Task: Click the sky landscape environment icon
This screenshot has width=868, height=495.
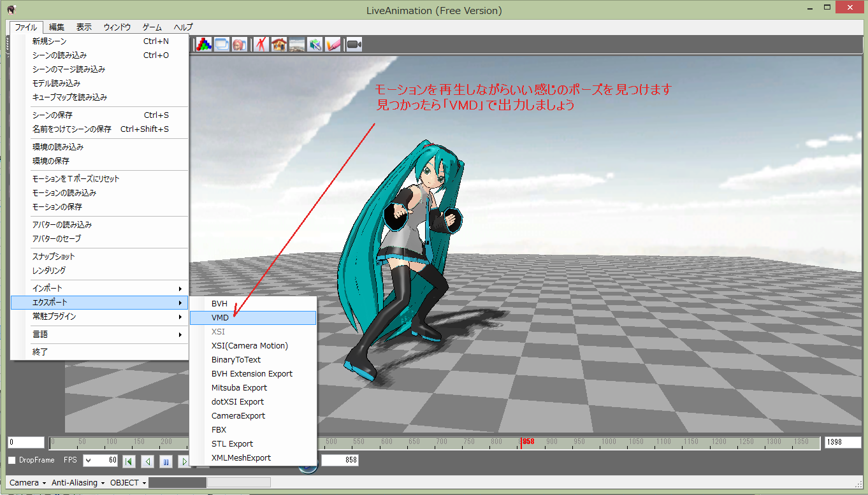Action: point(297,45)
